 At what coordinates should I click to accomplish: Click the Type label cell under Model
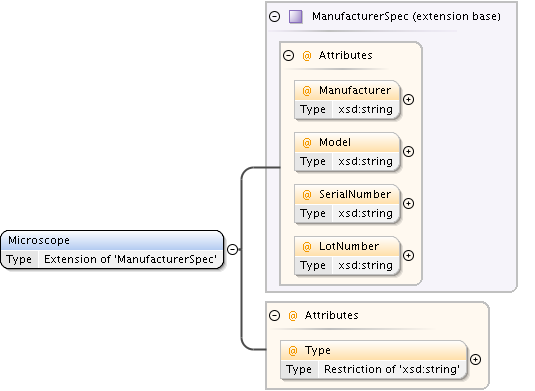tap(313, 162)
